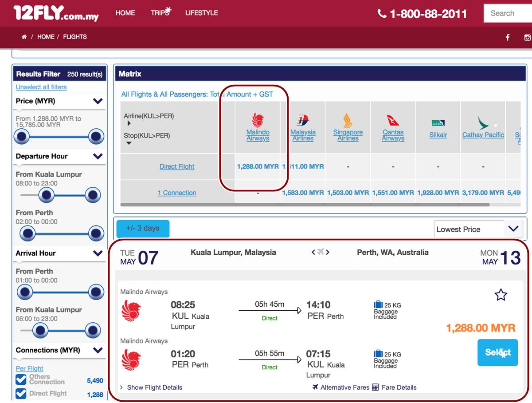
Task: Open the Facebook page icon
Action: [508, 37]
